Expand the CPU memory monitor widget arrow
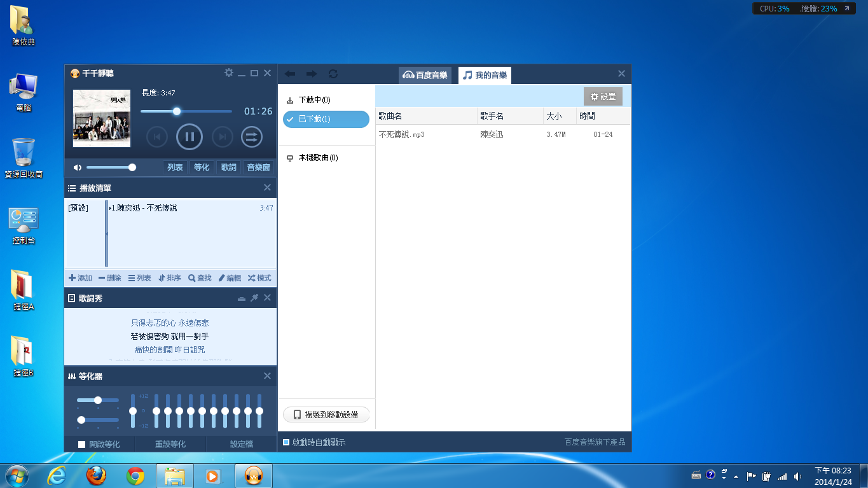 846,8
